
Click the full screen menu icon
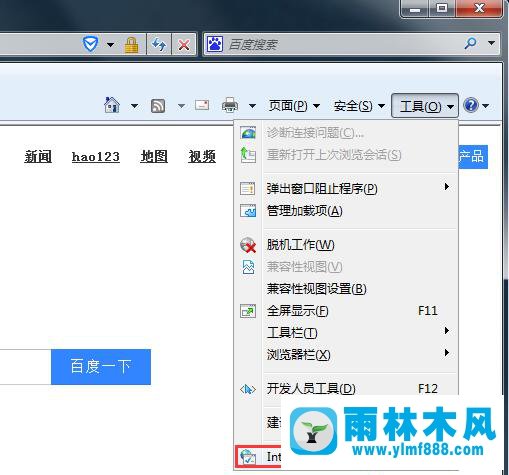pyautogui.click(x=248, y=311)
